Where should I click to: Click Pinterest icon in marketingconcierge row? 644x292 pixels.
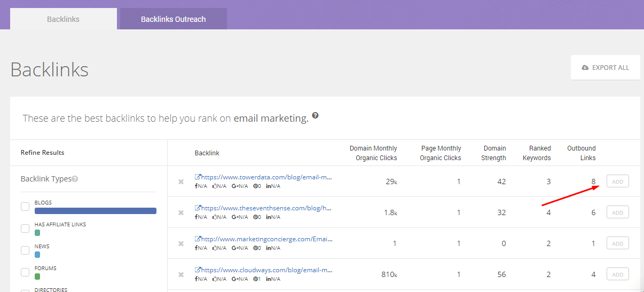pyautogui.click(x=255, y=248)
